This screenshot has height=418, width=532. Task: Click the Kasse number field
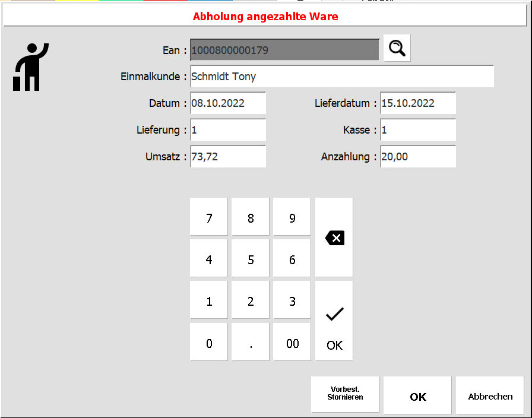pos(418,130)
